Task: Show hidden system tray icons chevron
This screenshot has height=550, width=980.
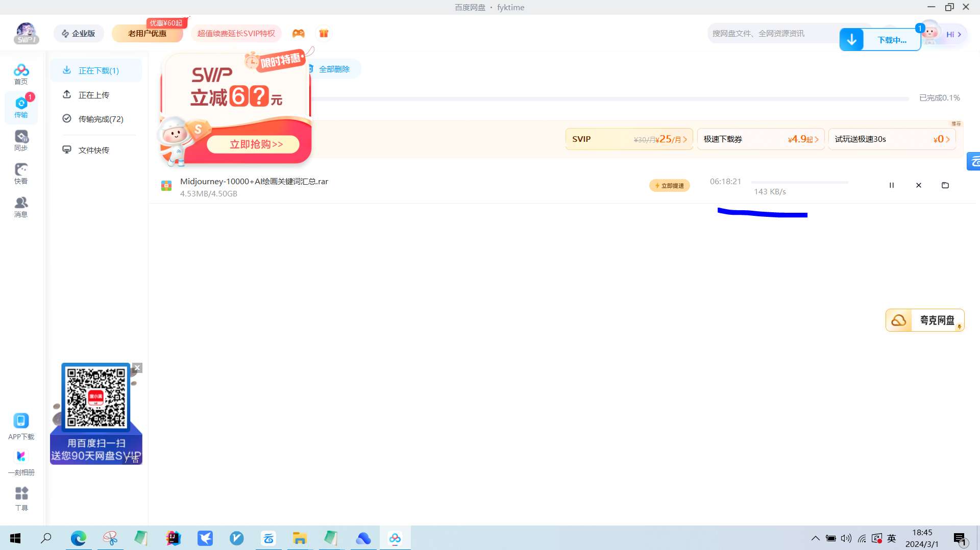Action: pos(815,538)
